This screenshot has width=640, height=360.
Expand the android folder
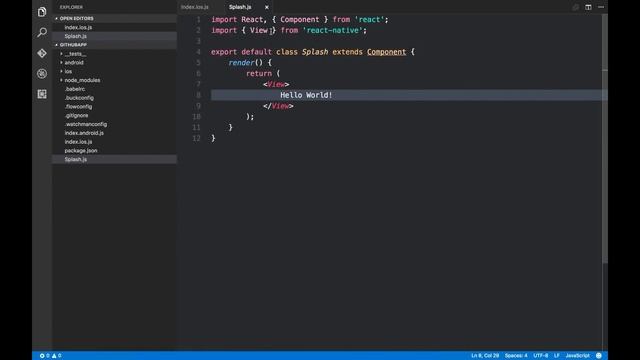[74, 62]
